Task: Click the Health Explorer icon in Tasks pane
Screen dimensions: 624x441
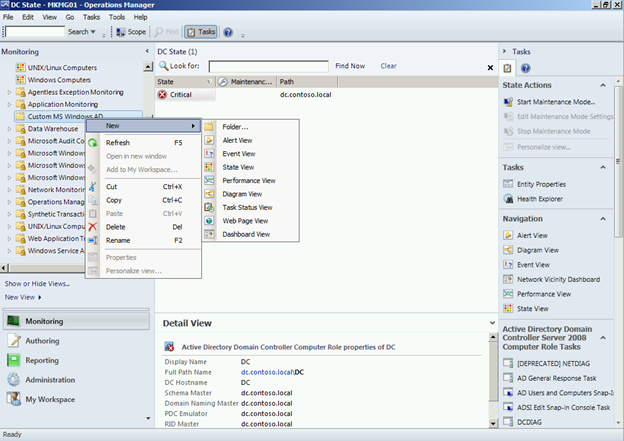Action: [508, 199]
